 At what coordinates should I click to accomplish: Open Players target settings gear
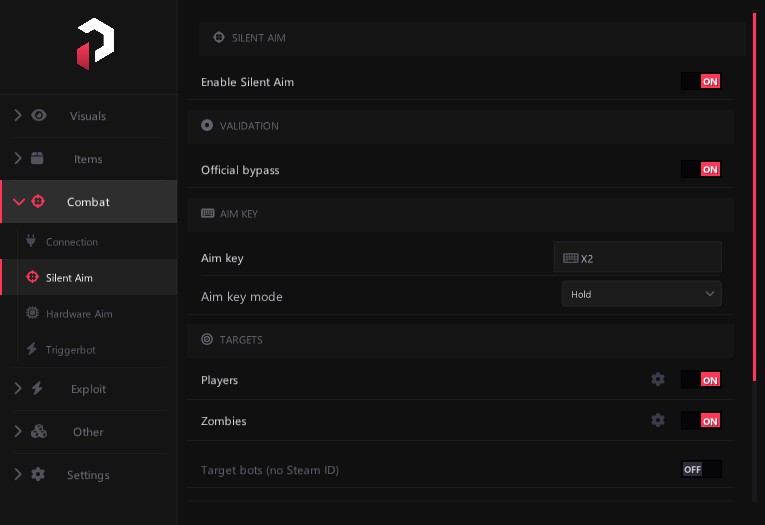point(658,379)
